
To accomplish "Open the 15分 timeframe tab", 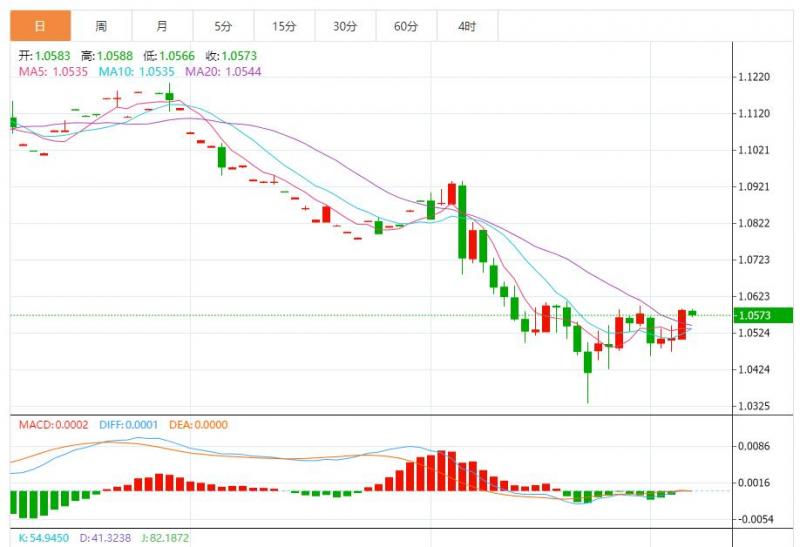I will [284, 26].
